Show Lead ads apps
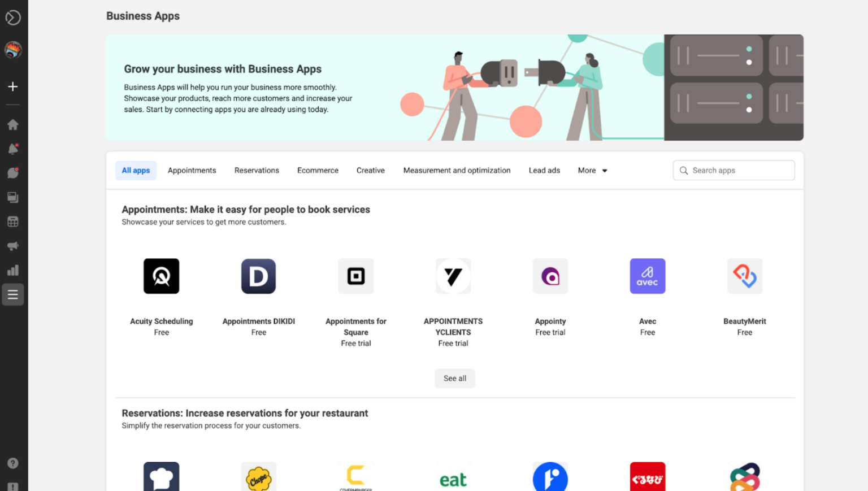Screen dimensions: 868x491 coord(544,170)
